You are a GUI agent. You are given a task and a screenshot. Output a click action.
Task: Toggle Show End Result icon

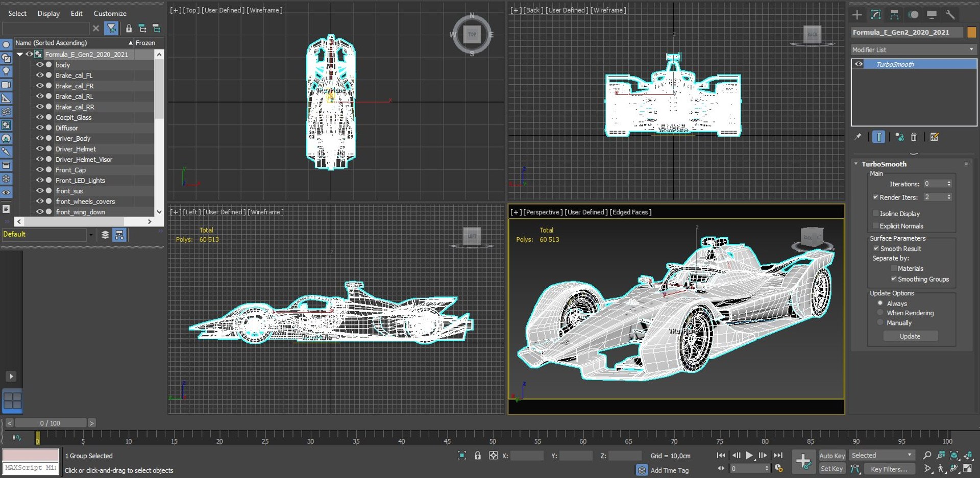tap(878, 137)
